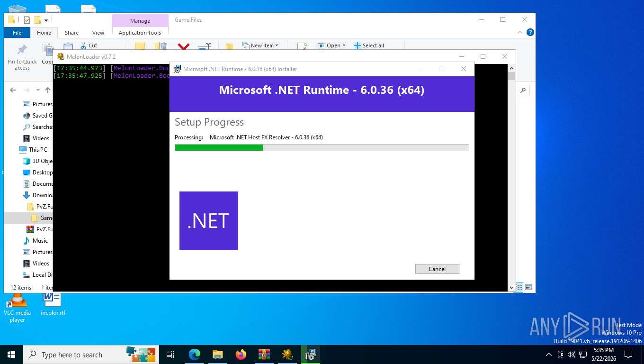Select Desktop in navigation pane
This screenshot has width=644, height=364.
coord(37,172)
